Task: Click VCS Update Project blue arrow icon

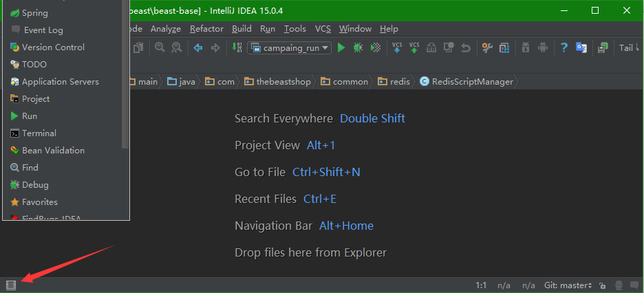Action: [x=397, y=47]
